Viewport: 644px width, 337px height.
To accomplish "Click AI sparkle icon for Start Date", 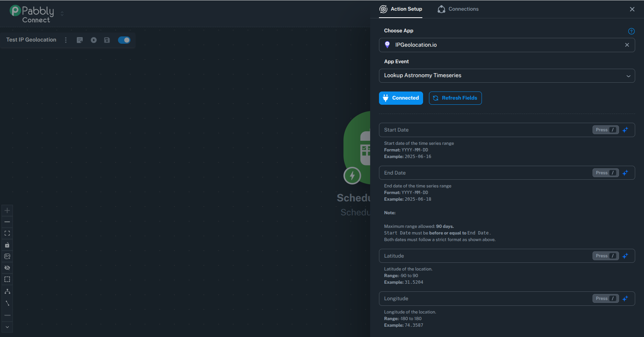I will pos(625,130).
